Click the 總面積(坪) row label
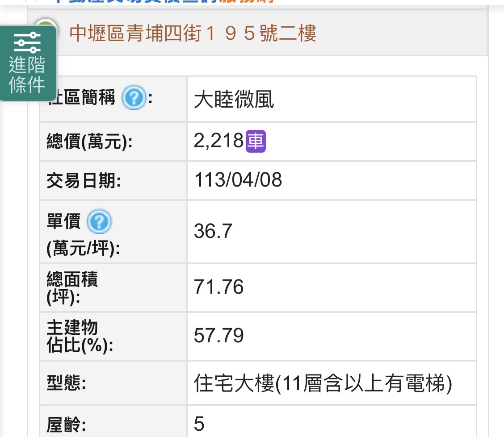 (72, 288)
